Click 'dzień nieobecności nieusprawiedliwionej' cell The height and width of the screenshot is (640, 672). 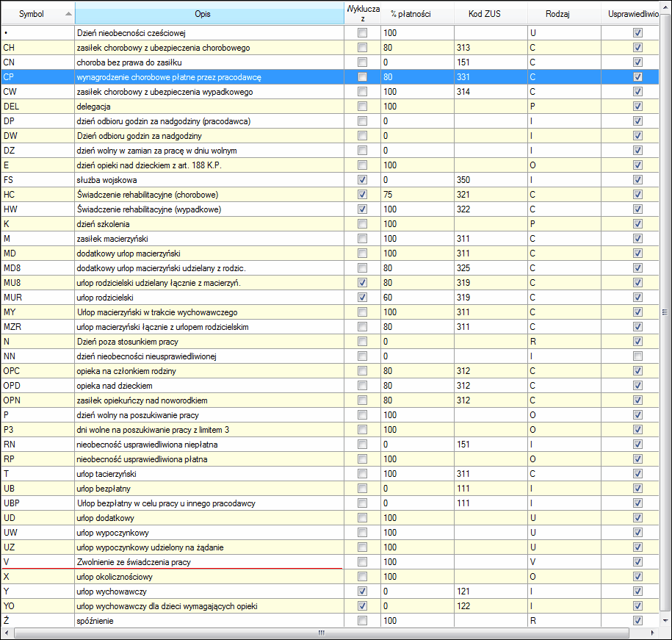209,356
